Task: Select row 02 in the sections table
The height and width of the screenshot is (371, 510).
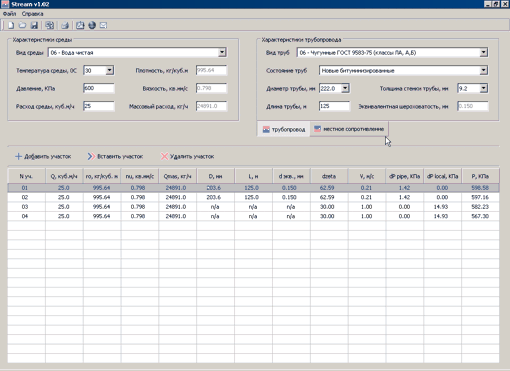Action: pyautogui.click(x=253, y=197)
